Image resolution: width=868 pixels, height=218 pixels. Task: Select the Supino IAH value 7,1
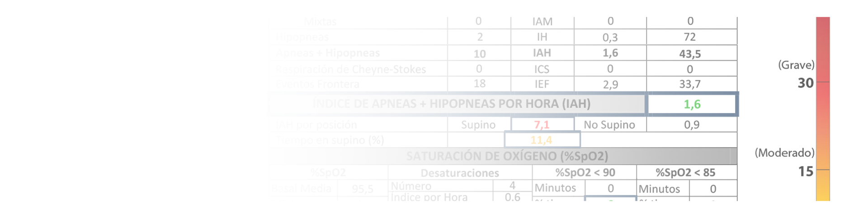tap(542, 125)
